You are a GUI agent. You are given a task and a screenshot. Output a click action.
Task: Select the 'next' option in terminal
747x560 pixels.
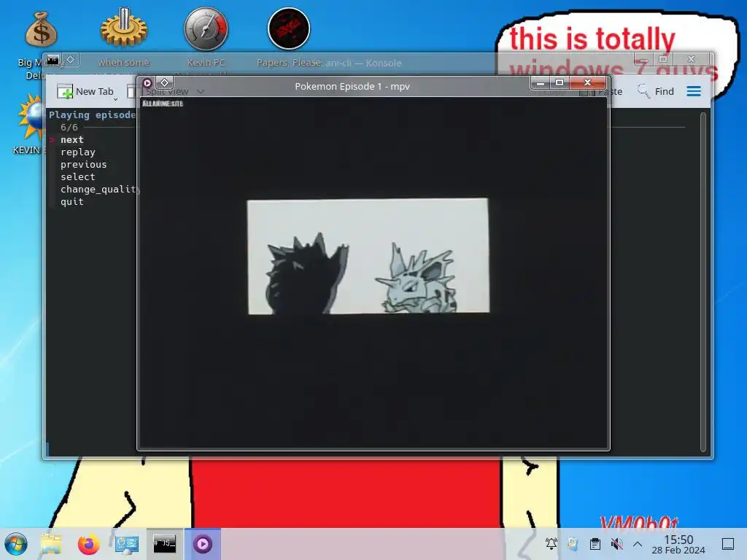pos(72,139)
